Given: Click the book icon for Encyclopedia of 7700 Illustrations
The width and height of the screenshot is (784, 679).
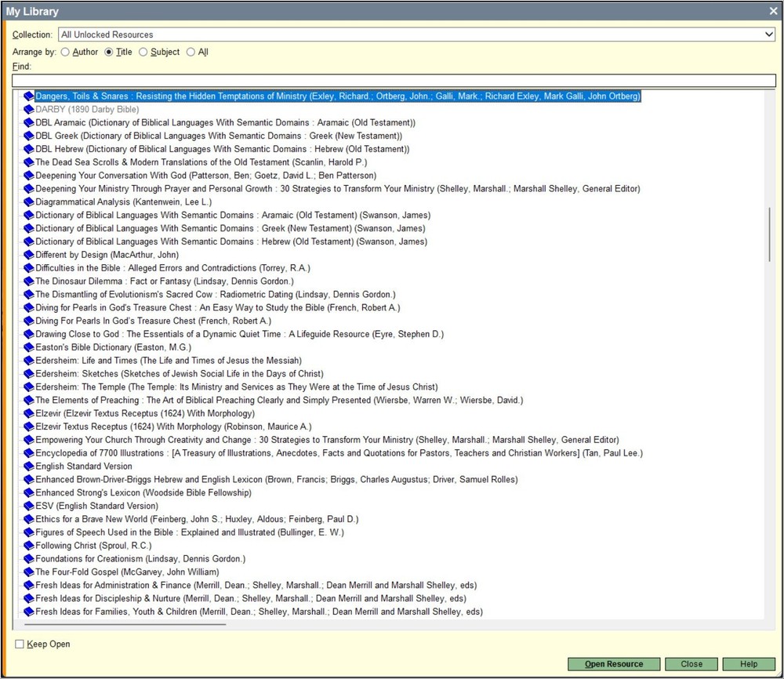Looking at the screenshot, I should click(29, 453).
